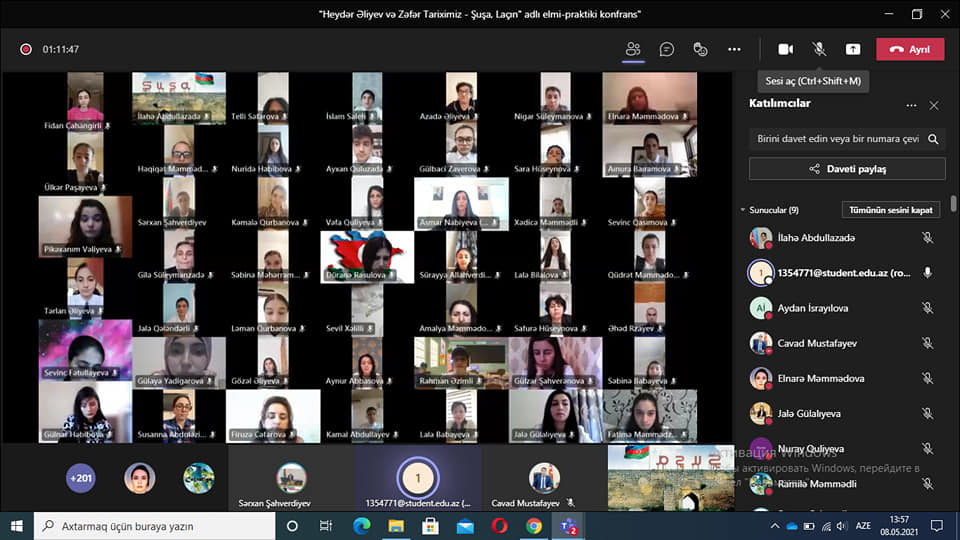The image size is (960, 540).
Task: Select Gülaya Yadigarova video tile
Action: (x=179, y=362)
